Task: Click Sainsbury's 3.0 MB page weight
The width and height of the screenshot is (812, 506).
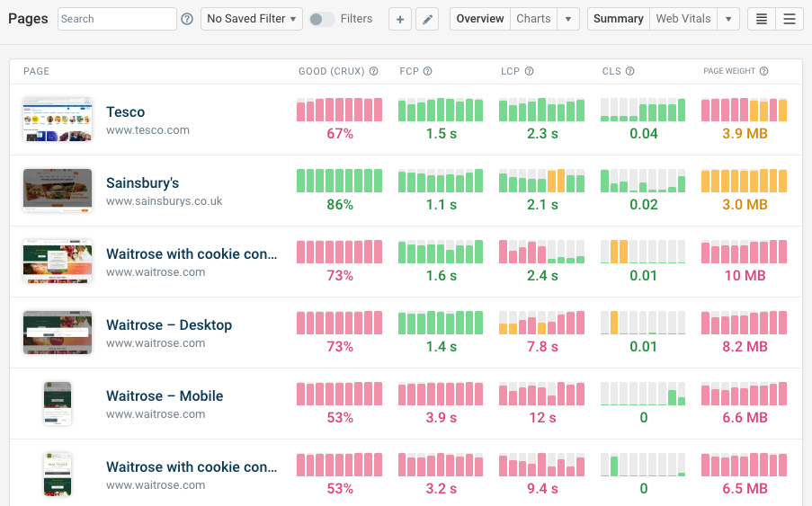Action: pyautogui.click(x=745, y=205)
